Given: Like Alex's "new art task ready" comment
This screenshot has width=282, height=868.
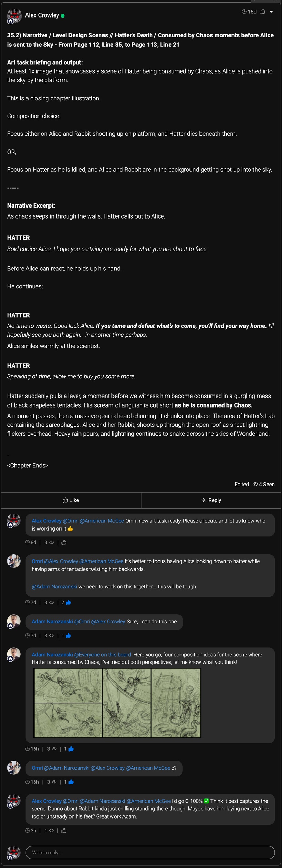Looking at the screenshot, I should point(64,542).
